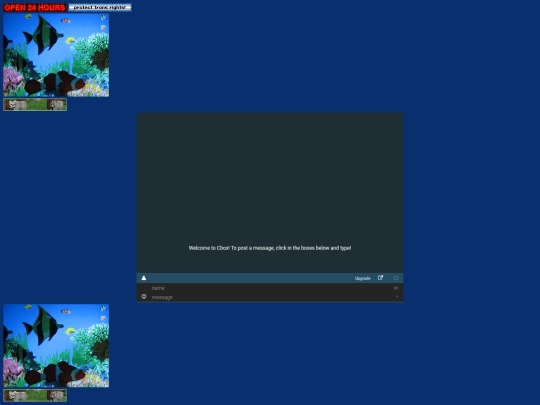Click the user profile icon in Cbox bar
The width and height of the screenshot is (540, 405).
[x=144, y=278]
